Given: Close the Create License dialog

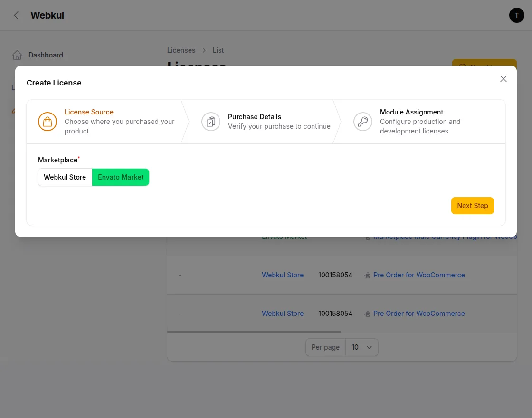Looking at the screenshot, I should point(503,79).
